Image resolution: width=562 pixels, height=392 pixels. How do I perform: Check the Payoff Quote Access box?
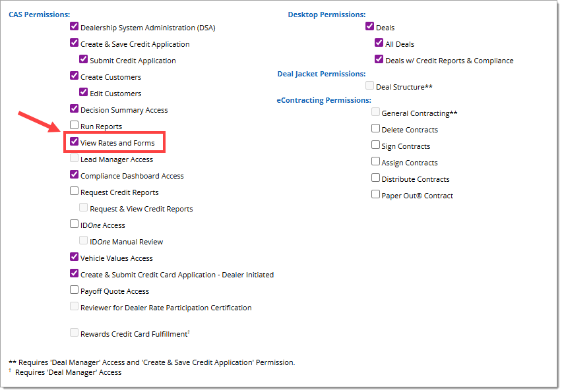(x=75, y=291)
